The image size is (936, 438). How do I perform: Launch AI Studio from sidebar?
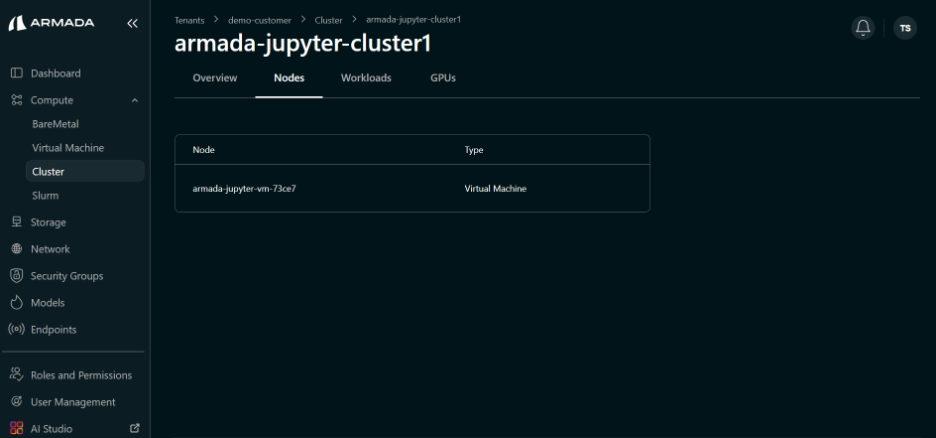pos(51,428)
